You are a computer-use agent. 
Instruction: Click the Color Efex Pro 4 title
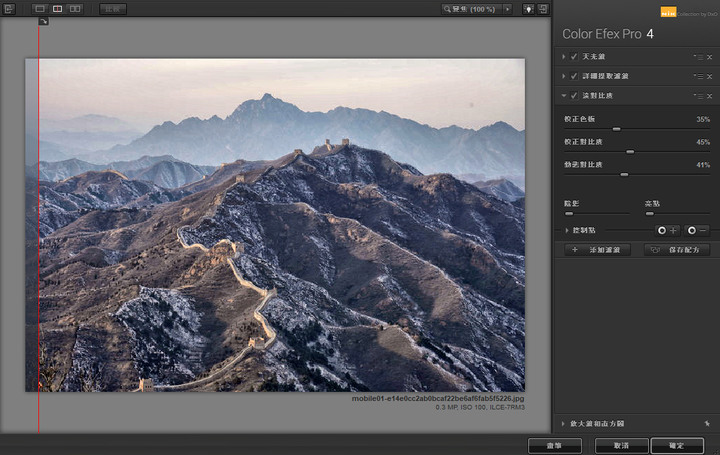tap(608, 34)
